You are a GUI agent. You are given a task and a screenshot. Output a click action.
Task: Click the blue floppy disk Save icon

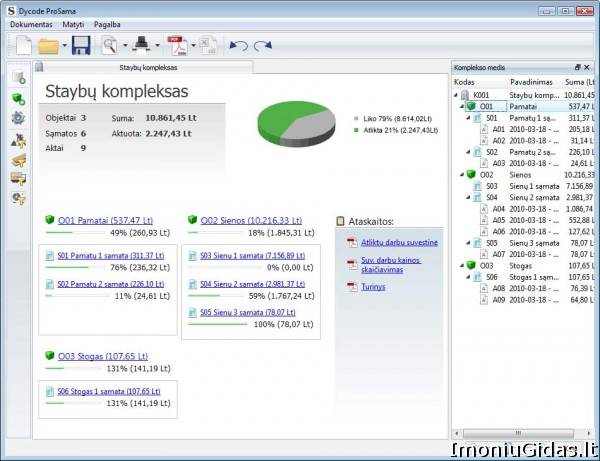(81, 45)
